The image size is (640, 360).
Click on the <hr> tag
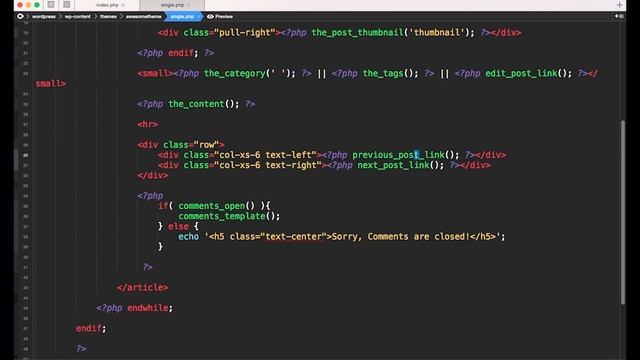[148, 124]
